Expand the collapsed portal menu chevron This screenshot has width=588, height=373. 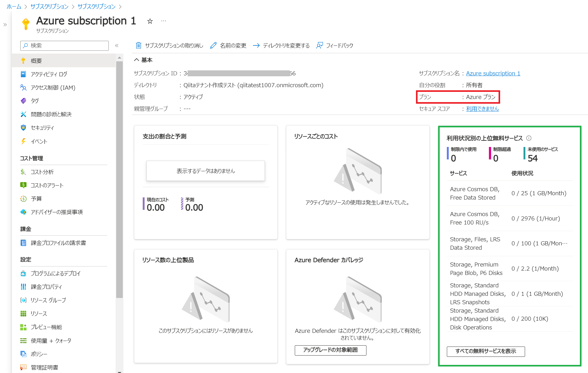[x=5, y=25]
